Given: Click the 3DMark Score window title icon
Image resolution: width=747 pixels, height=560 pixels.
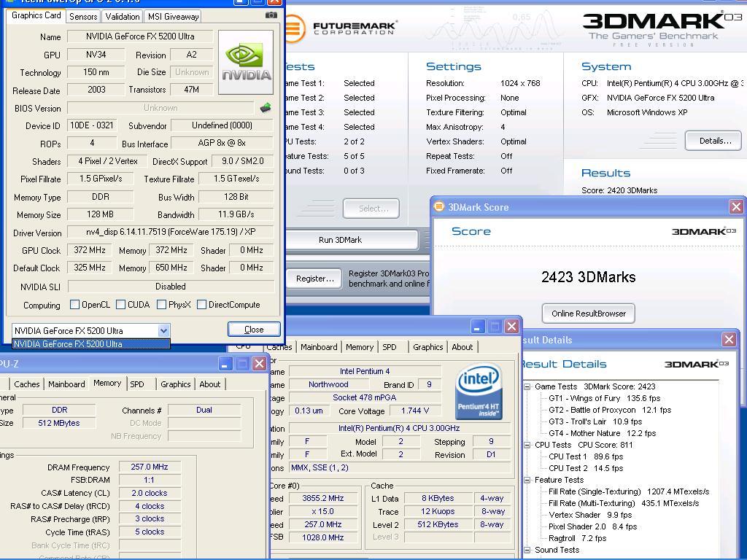Looking at the screenshot, I should [x=438, y=206].
